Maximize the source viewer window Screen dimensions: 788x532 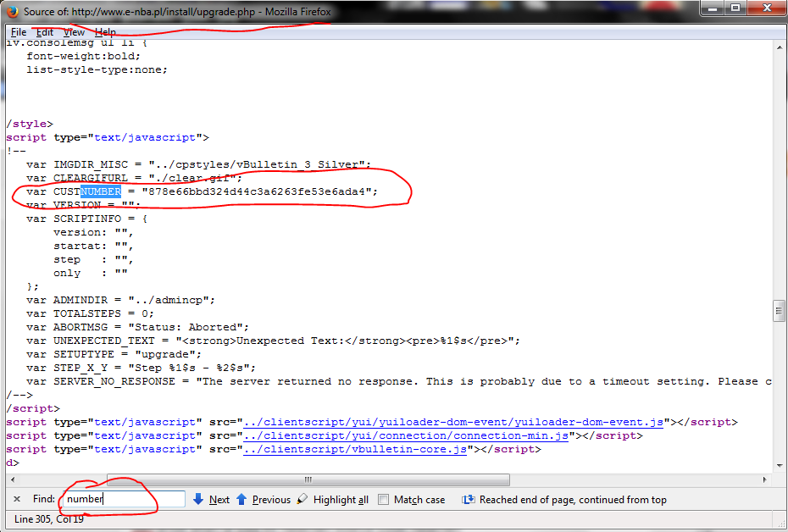[735, 8]
